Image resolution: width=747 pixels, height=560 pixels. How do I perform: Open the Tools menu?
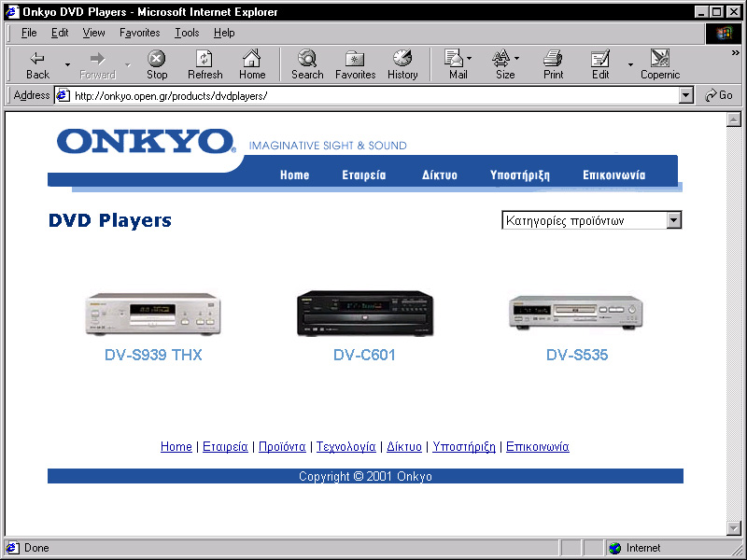click(x=187, y=33)
